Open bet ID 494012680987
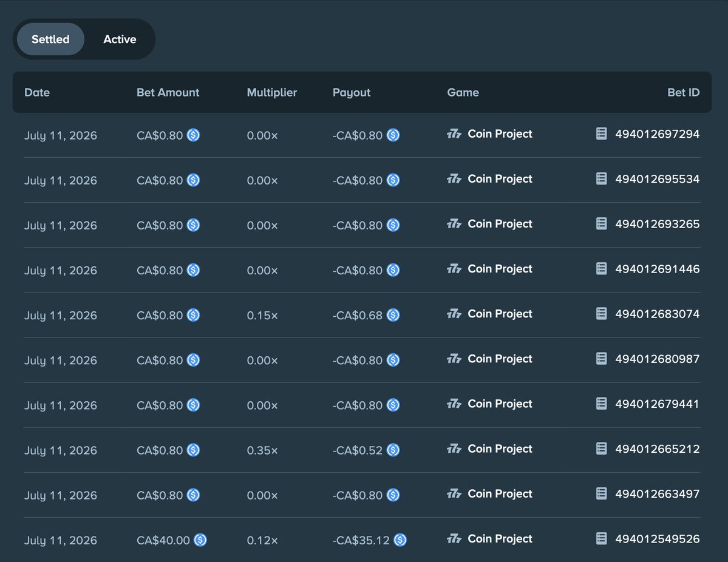 [x=657, y=359]
